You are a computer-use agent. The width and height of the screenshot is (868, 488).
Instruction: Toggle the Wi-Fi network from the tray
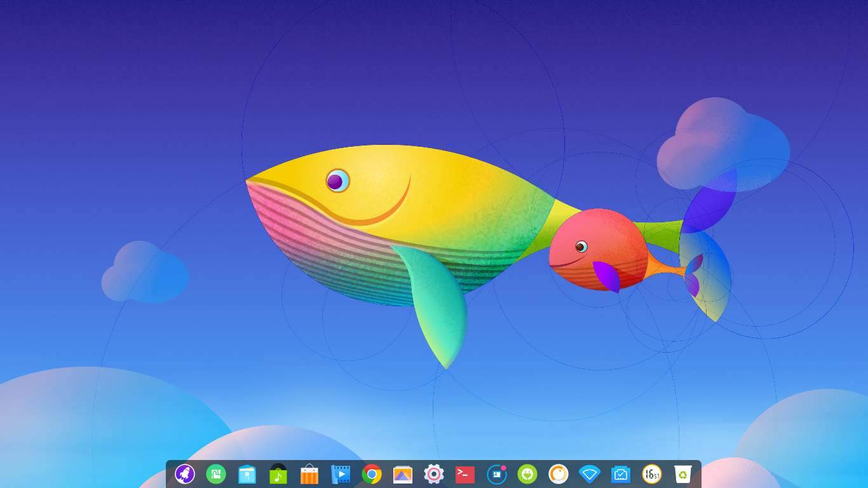589,474
